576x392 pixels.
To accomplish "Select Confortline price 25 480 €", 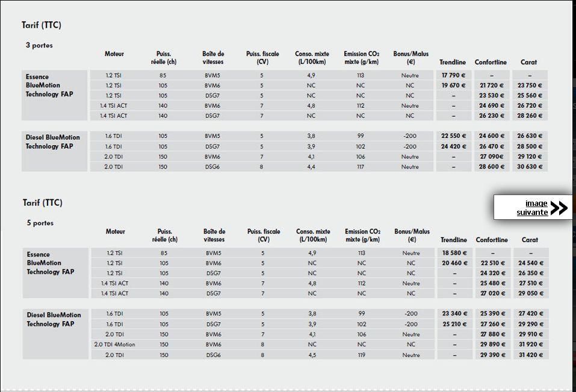I will [492, 283].
